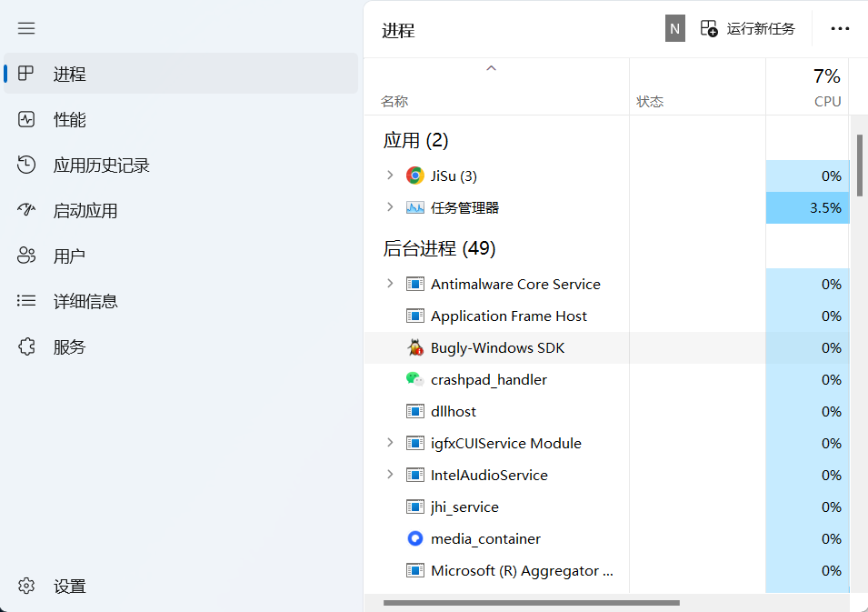Image resolution: width=868 pixels, height=612 pixels.
Task: Click the App history clock icon
Action: coord(26,165)
